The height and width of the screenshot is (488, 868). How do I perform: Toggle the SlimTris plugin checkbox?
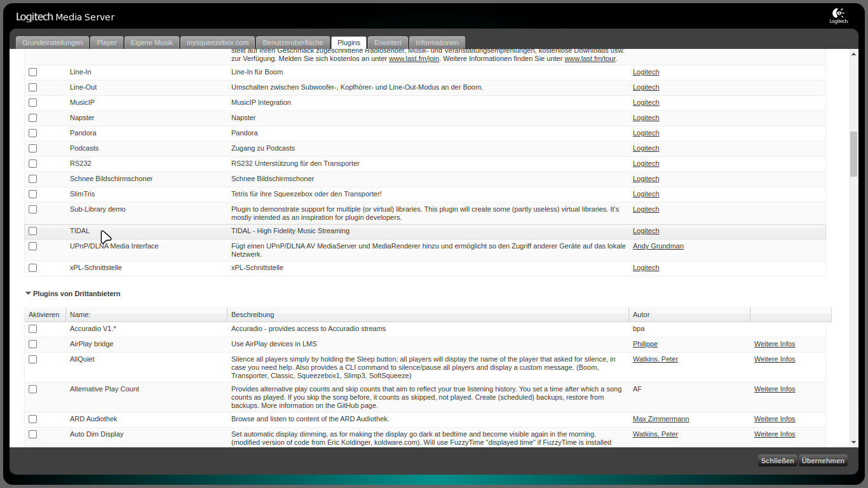[33, 194]
